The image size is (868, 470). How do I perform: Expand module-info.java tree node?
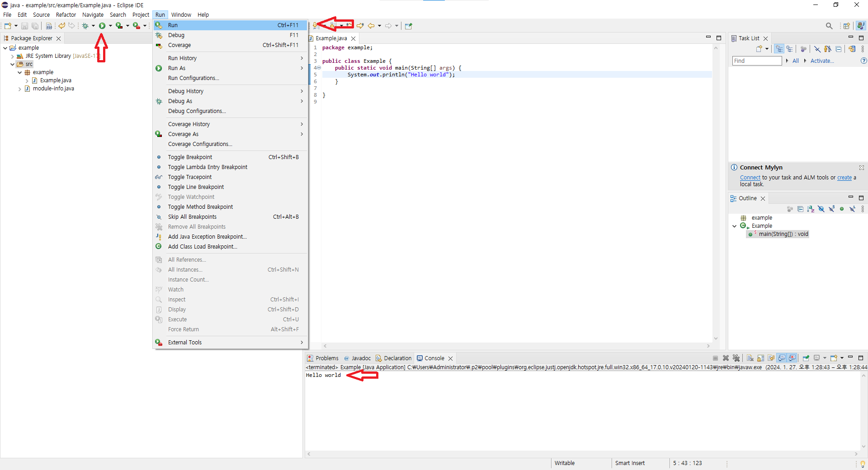(19, 89)
